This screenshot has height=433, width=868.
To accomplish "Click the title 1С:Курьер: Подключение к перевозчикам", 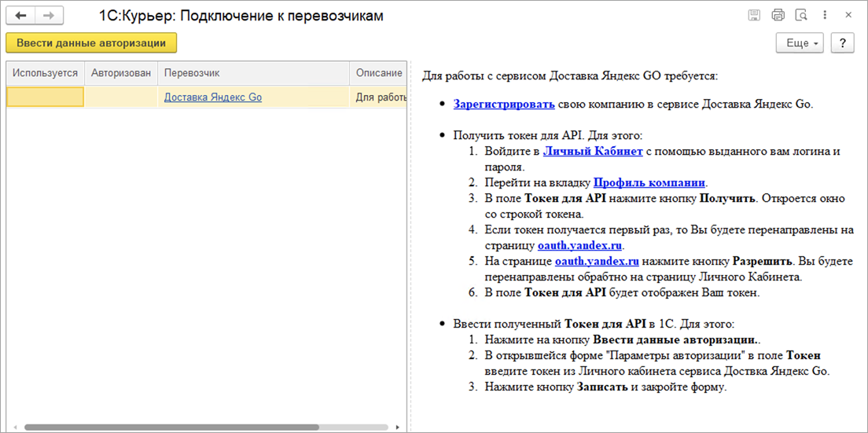I will [241, 16].
